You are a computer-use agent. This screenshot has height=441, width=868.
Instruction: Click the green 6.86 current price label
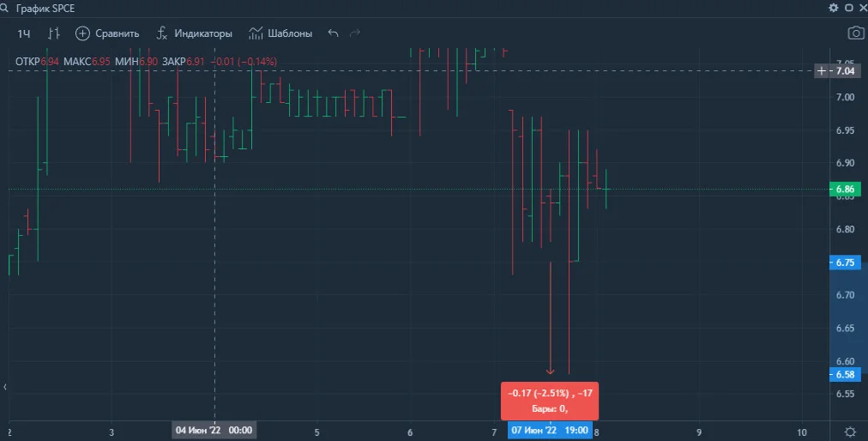(845, 189)
